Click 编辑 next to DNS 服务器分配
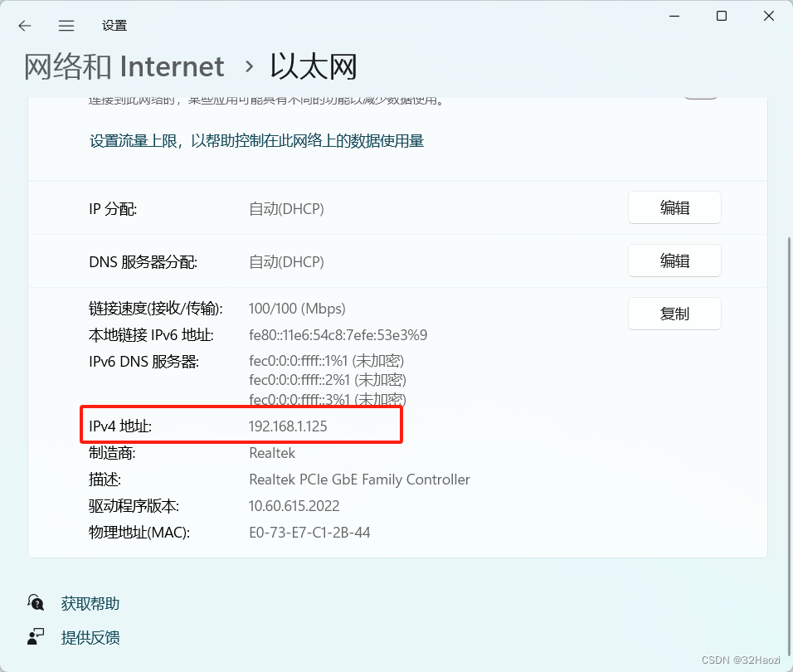 pos(674,261)
